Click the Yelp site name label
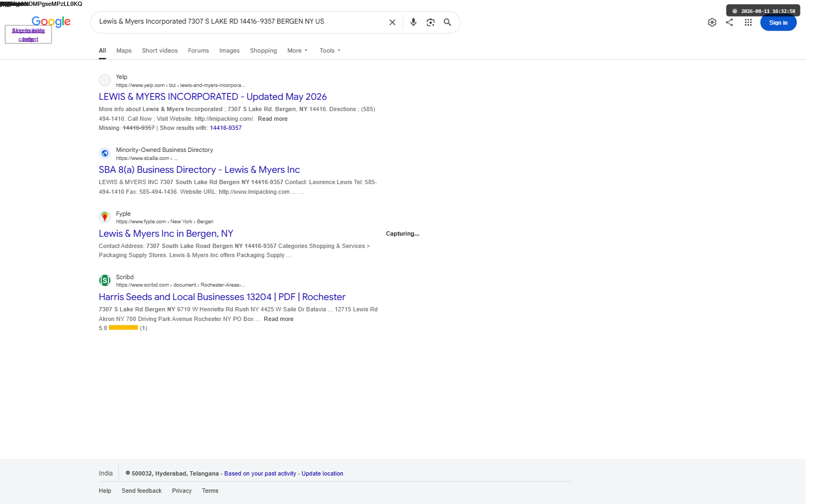 click(x=121, y=77)
